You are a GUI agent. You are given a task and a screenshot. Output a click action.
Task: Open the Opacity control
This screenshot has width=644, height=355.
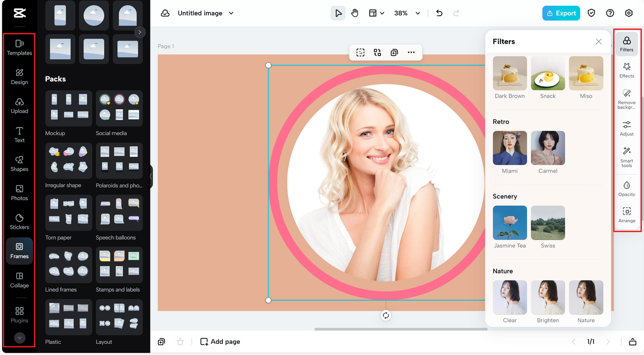click(x=627, y=189)
